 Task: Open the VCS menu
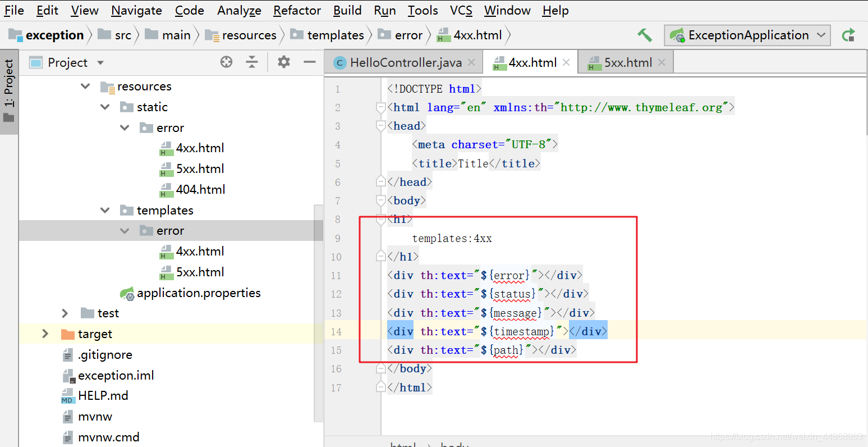461,10
